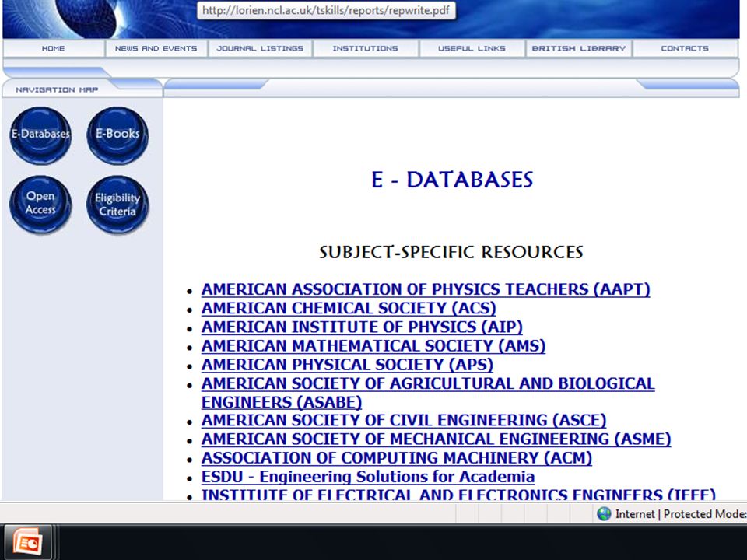The width and height of the screenshot is (747, 560).
Task: Click the Internet zone globe icon
Action: [x=604, y=514]
